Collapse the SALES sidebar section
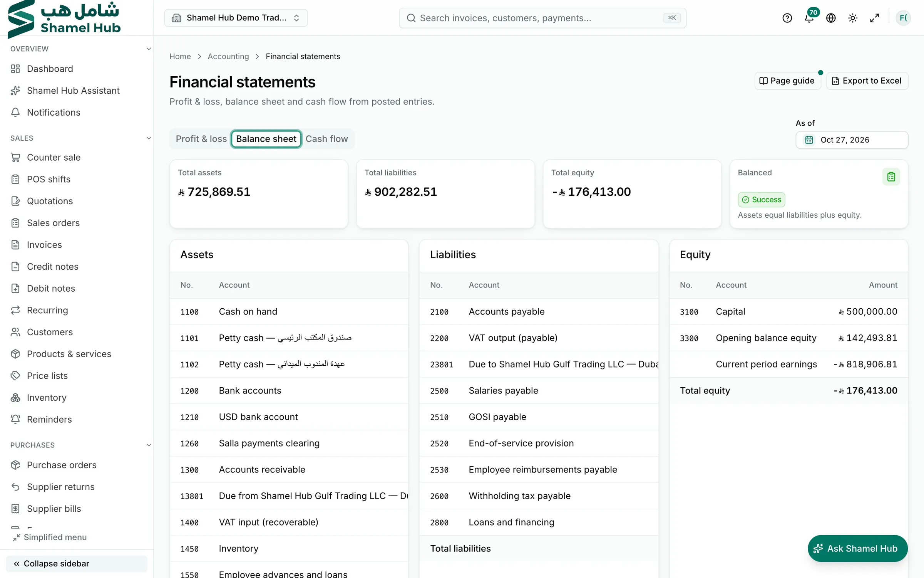The height and width of the screenshot is (578, 924). point(149,138)
